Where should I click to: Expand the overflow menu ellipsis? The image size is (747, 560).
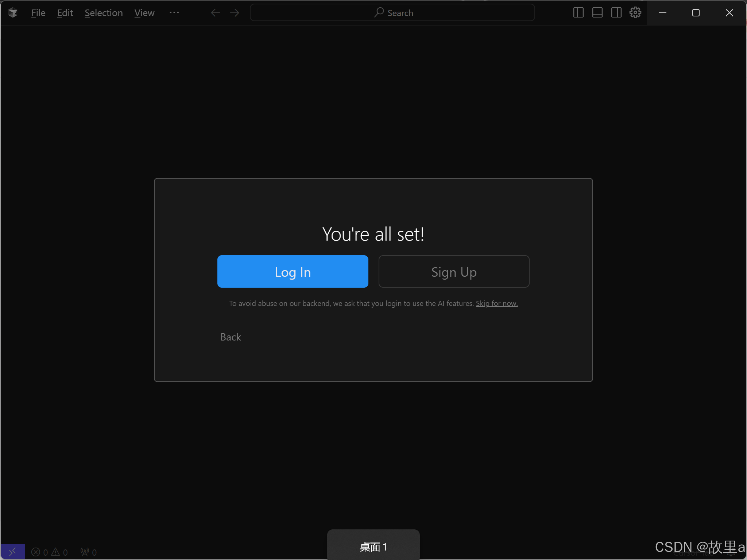(174, 13)
